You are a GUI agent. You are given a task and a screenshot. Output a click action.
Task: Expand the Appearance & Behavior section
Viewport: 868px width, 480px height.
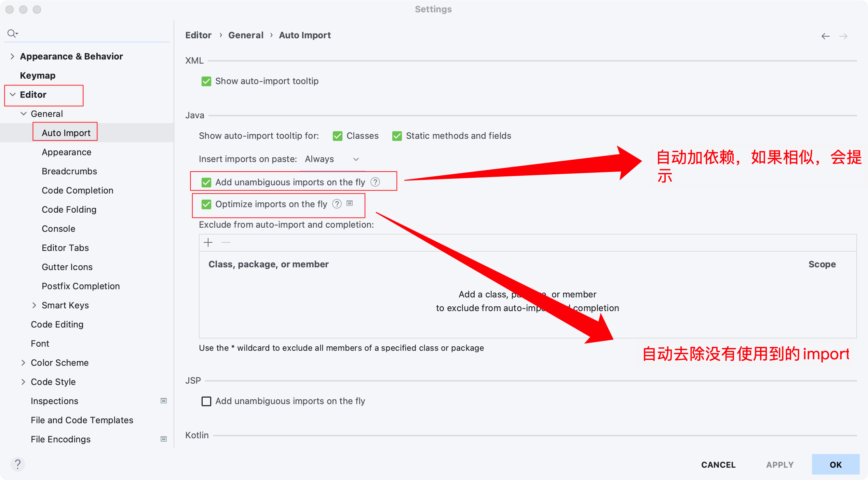click(12, 56)
